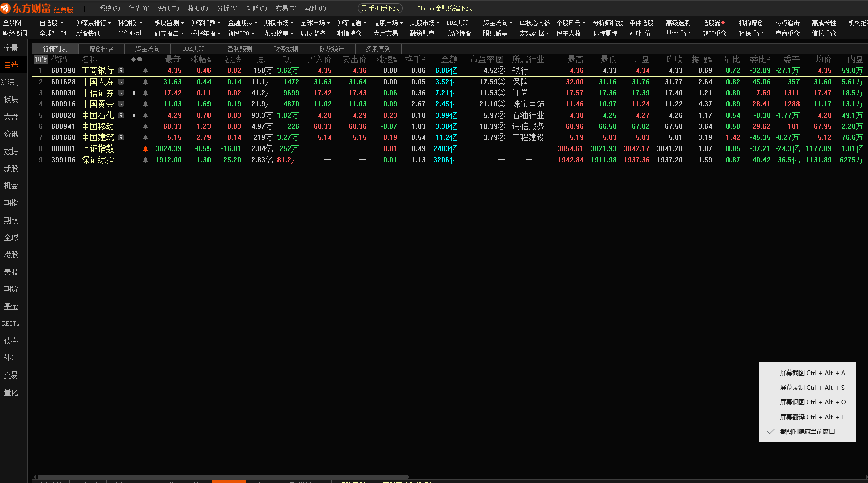
Task: Click the 手机版下载 button
Action: [380, 9]
